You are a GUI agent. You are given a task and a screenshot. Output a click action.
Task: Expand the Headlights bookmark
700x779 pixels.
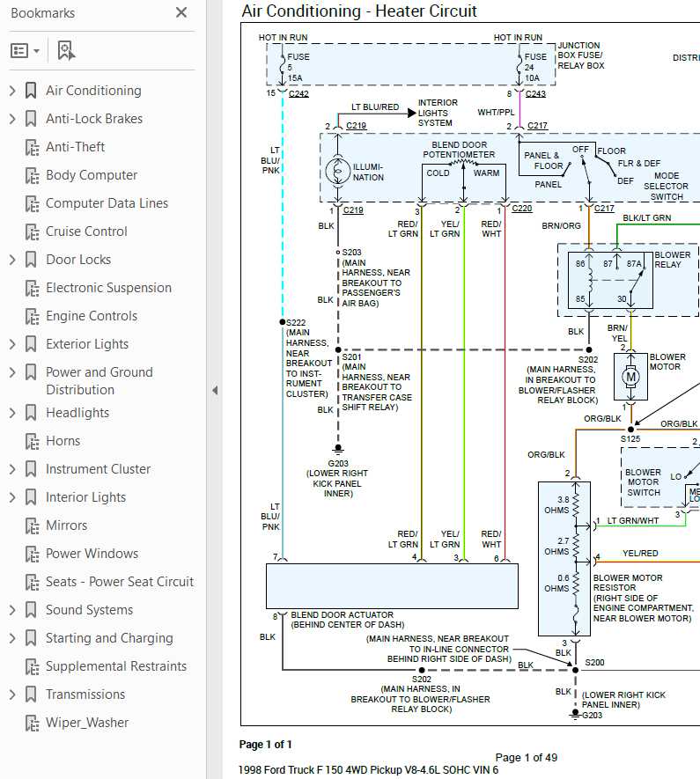click(12, 413)
